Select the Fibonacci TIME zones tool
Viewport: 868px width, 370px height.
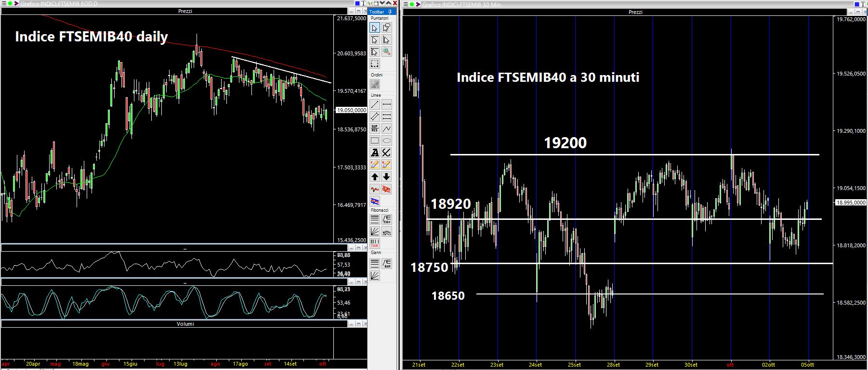[x=375, y=243]
